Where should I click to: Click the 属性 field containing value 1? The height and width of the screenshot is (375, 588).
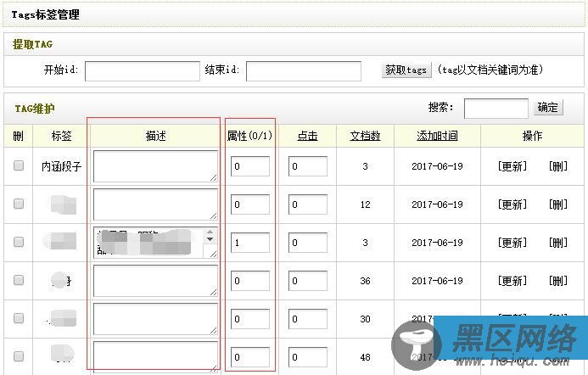click(250, 243)
